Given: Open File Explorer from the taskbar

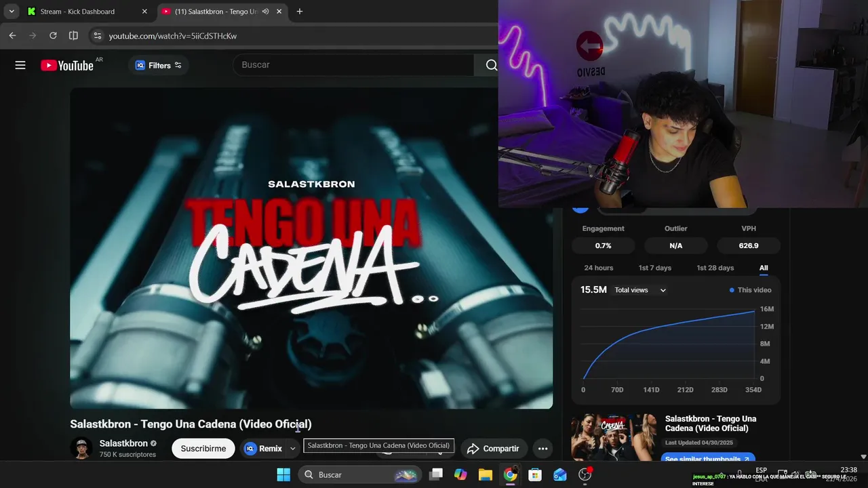Looking at the screenshot, I should [486, 474].
